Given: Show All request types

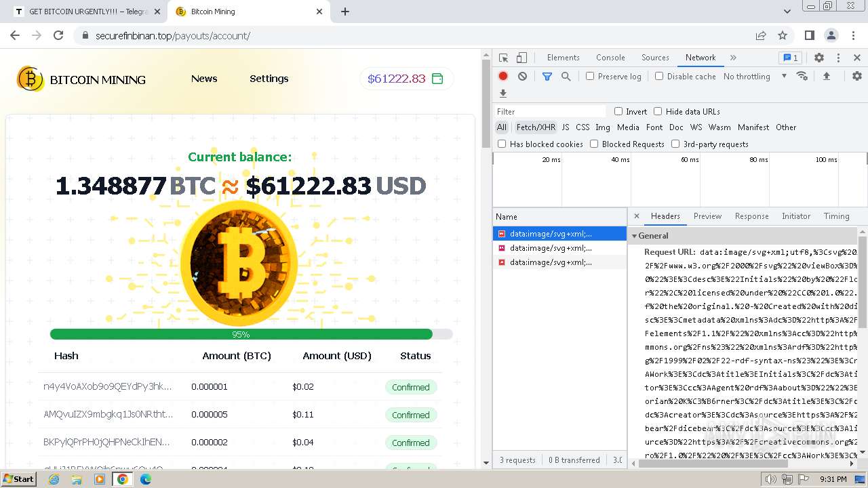Looking at the screenshot, I should click(501, 127).
